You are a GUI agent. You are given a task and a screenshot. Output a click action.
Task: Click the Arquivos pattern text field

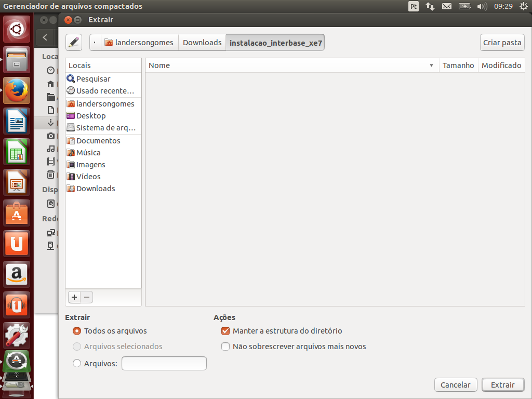(164, 364)
